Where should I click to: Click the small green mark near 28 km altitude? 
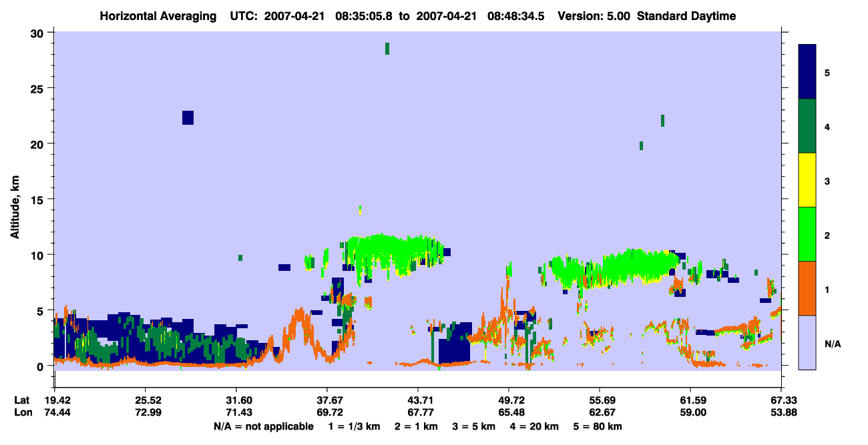point(387,49)
